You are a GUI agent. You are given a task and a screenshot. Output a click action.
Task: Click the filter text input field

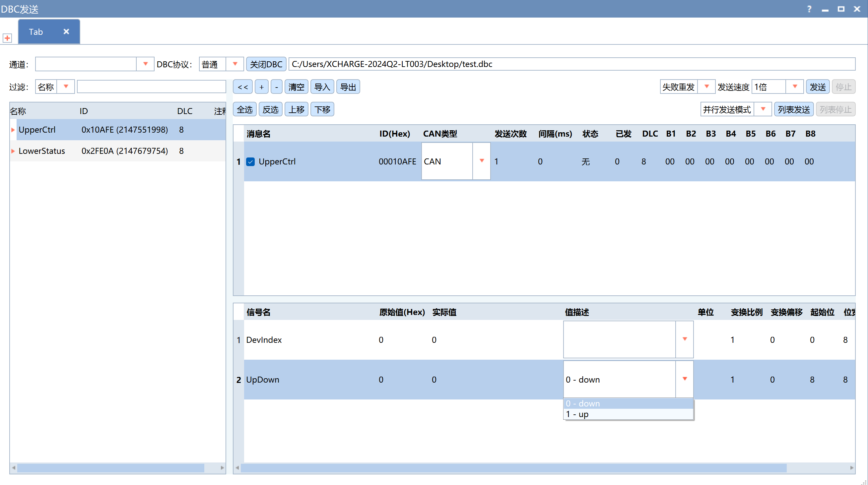[x=151, y=87]
